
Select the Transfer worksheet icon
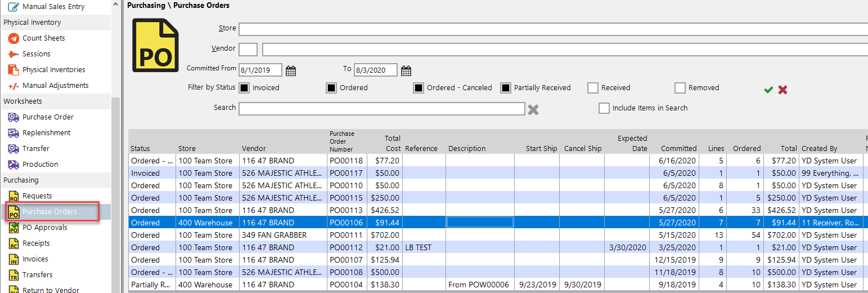pyautogui.click(x=14, y=149)
